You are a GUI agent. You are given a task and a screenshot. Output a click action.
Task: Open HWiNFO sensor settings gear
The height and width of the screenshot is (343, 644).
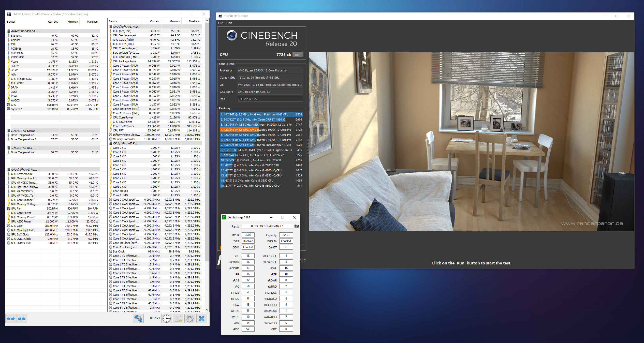coord(190,319)
